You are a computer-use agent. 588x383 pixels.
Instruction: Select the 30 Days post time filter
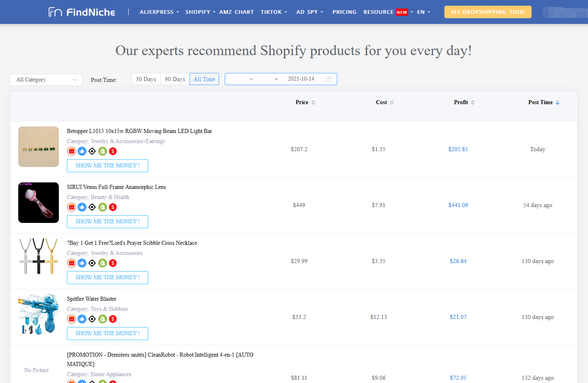[146, 79]
